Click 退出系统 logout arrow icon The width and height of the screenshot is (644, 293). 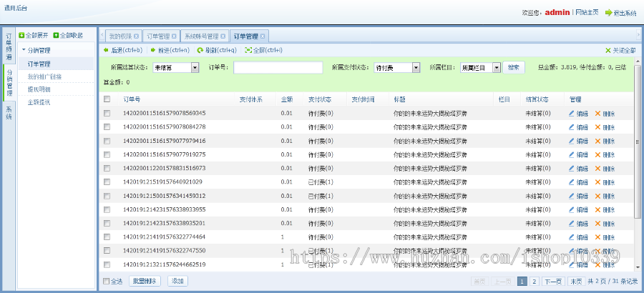608,13
